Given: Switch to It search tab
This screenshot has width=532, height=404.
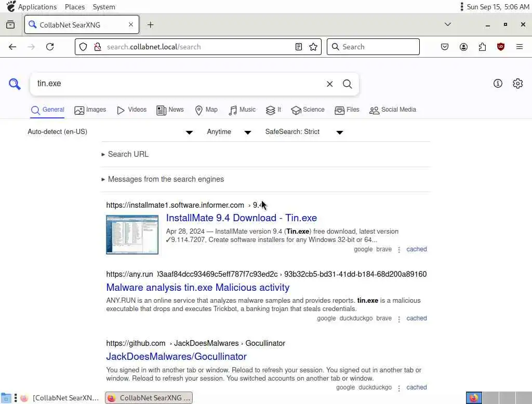Looking at the screenshot, I should click(x=273, y=110).
